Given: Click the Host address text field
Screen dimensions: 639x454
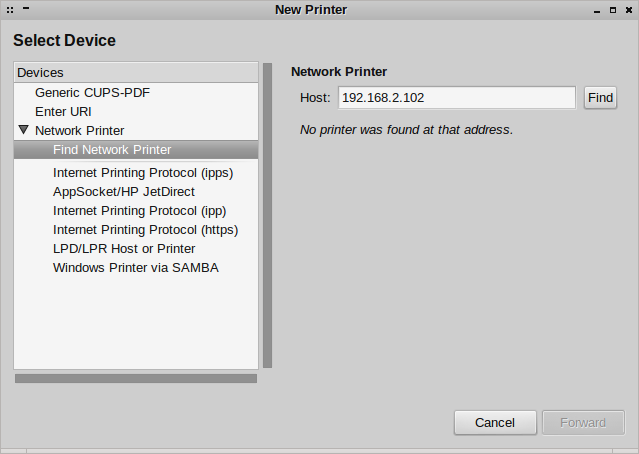Looking at the screenshot, I should tap(456, 98).
